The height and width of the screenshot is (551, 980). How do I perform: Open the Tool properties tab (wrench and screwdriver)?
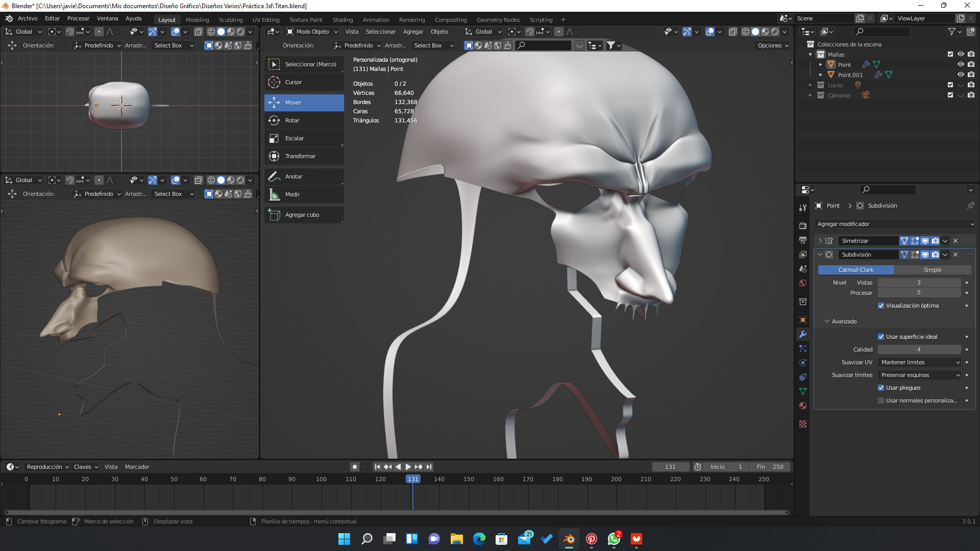(803, 207)
